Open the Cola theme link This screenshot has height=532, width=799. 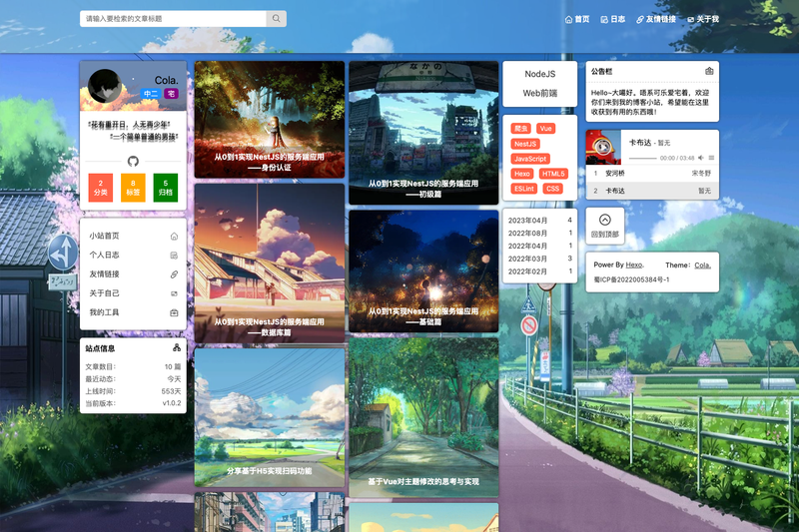pos(702,266)
